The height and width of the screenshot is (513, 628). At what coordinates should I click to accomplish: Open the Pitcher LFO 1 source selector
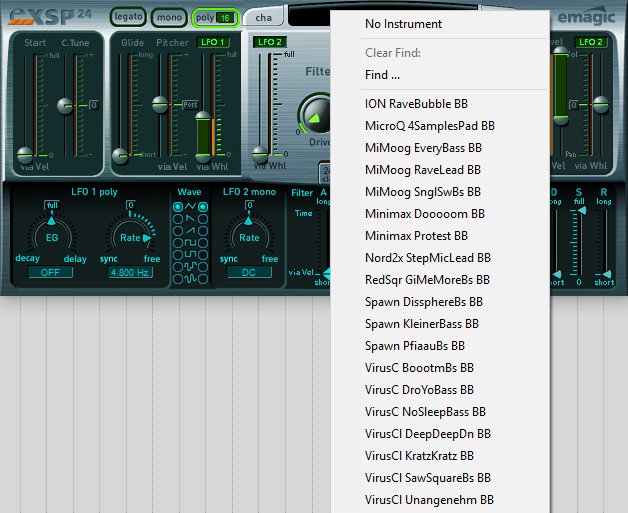pyautogui.click(x=213, y=42)
